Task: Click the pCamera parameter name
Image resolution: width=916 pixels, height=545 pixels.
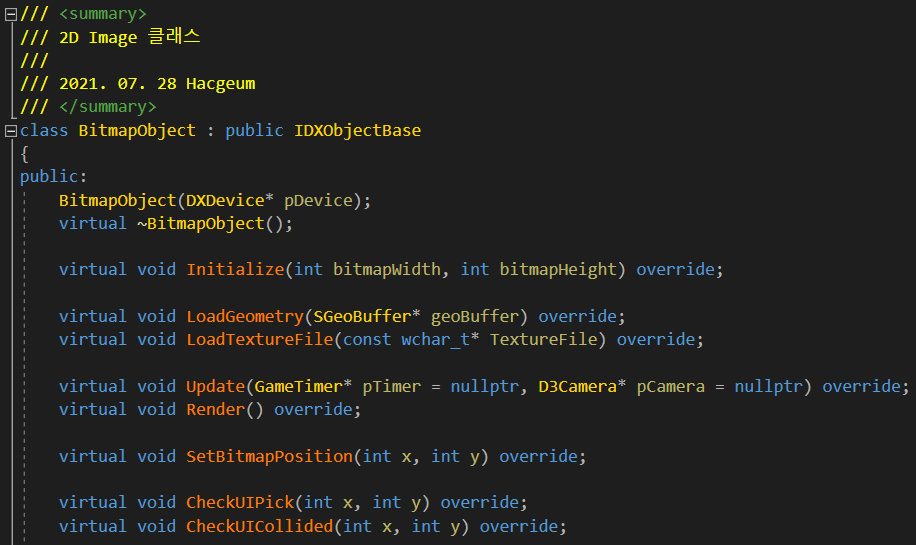Action: point(671,386)
